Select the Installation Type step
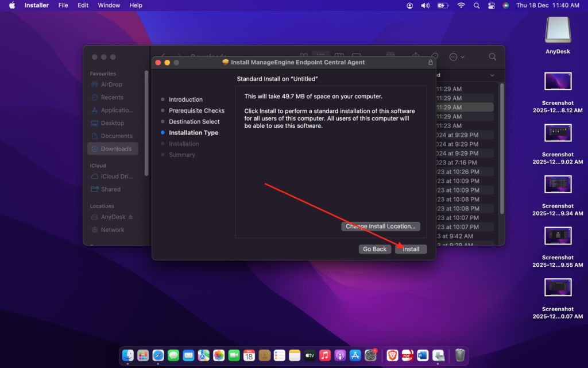588x368 pixels. [x=194, y=133]
